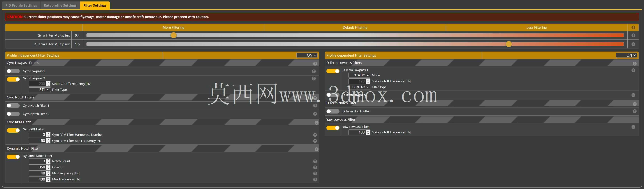Enable D Term Notch Filter switch
This screenshot has width=644, height=189.
coord(333,111)
